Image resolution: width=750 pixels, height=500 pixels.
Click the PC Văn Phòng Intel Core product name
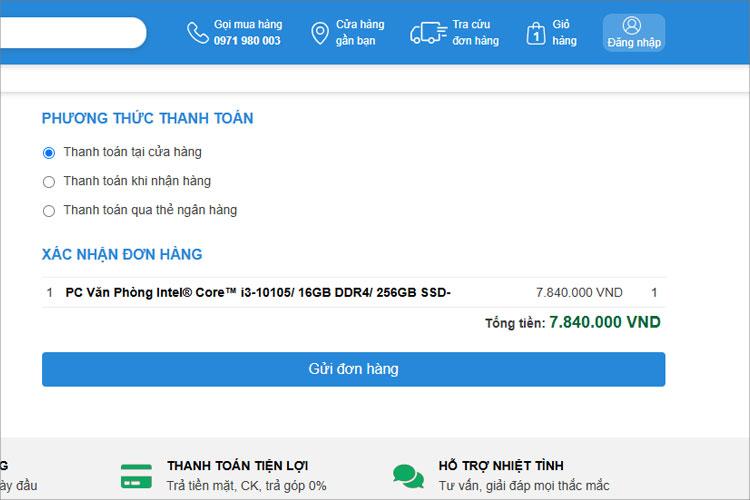258,293
